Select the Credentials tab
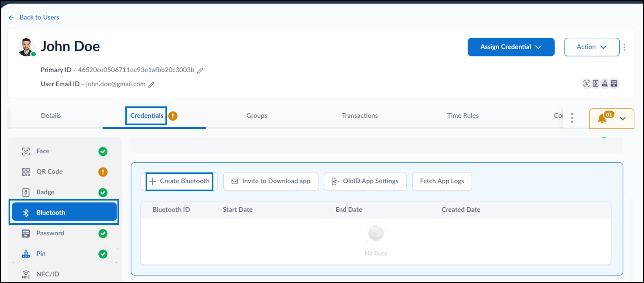 pyautogui.click(x=147, y=116)
